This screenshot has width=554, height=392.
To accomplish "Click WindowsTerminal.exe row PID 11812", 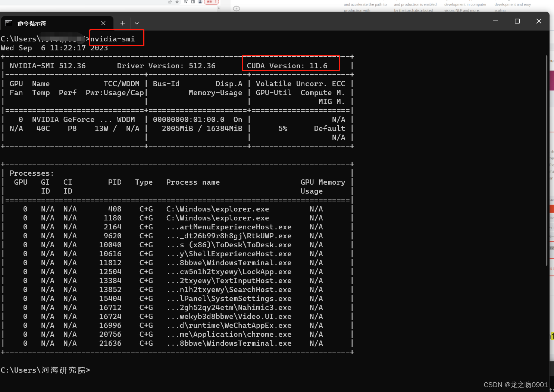I will pyautogui.click(x=178, y=263).
